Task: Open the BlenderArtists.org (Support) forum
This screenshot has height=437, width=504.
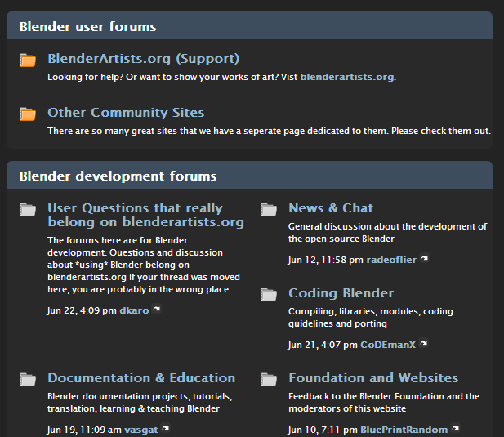Action: (x=143, y=59)
